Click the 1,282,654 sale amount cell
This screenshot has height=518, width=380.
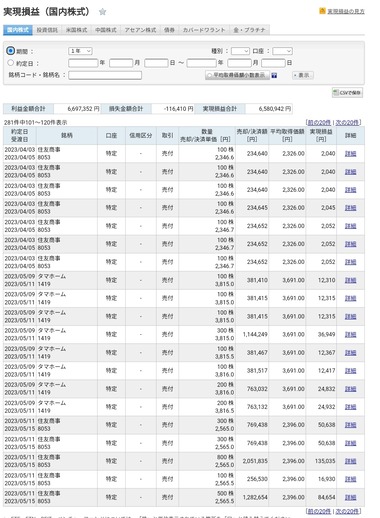(255, 497)
